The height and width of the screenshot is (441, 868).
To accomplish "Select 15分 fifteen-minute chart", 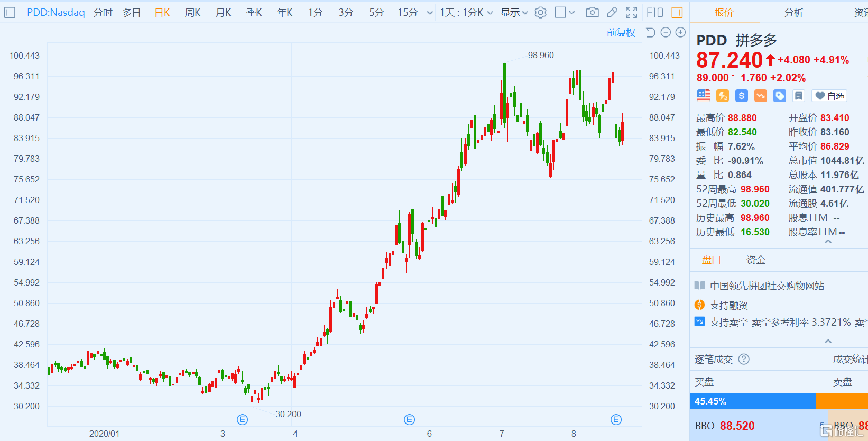I will (x=408, y=12).
